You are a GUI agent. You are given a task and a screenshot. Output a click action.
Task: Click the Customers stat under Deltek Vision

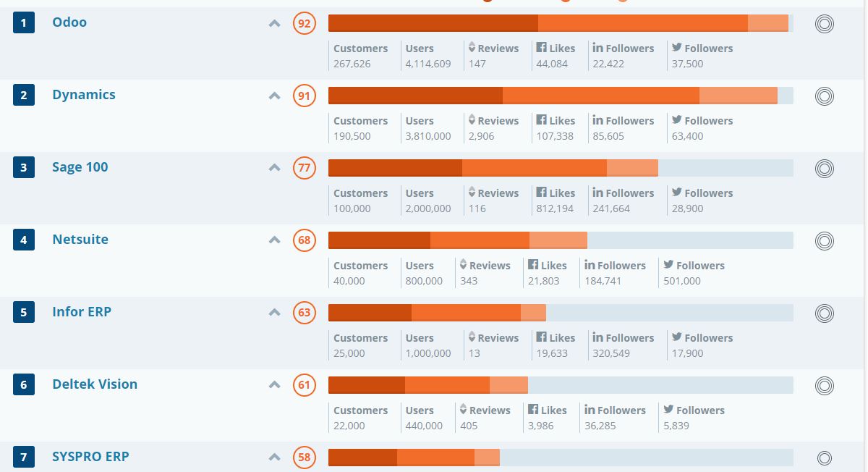(x=360, y=418)
